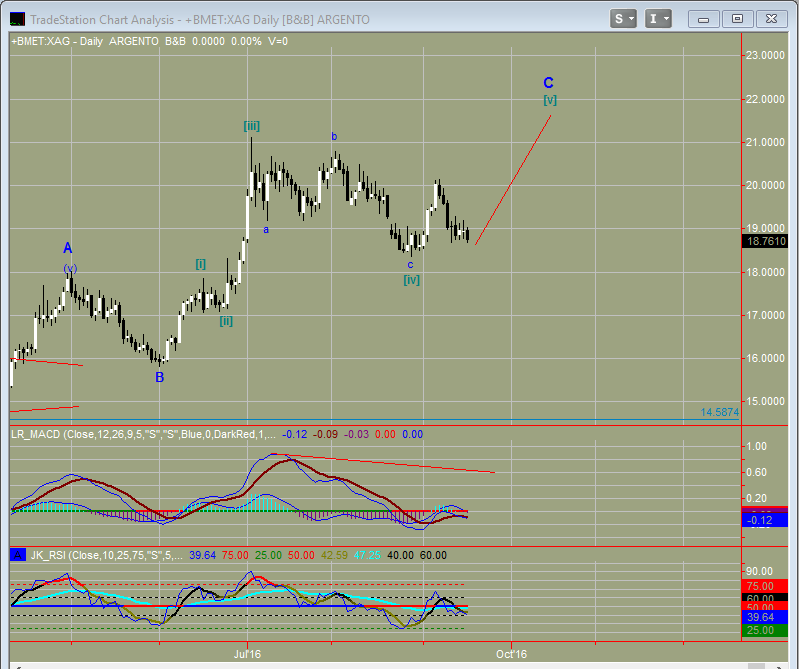Select the small blue 'b' subwave label
The image size is (799, 669).
(334, 136)
